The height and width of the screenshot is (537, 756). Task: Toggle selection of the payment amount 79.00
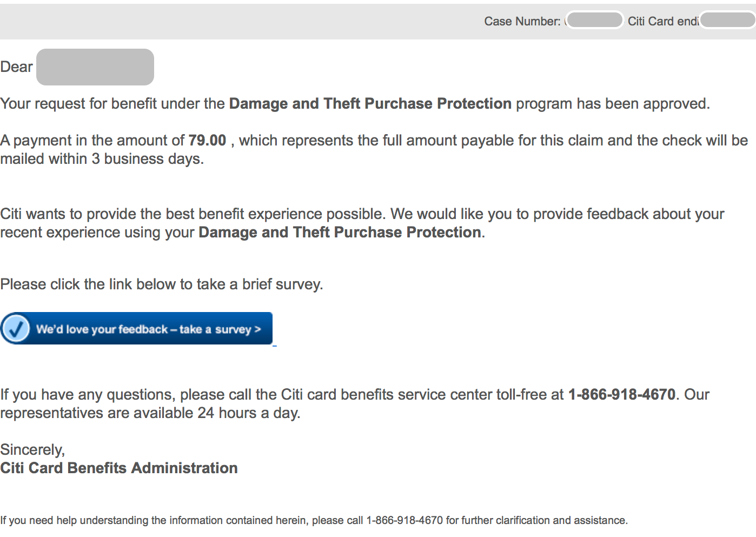tap(207, 140)
